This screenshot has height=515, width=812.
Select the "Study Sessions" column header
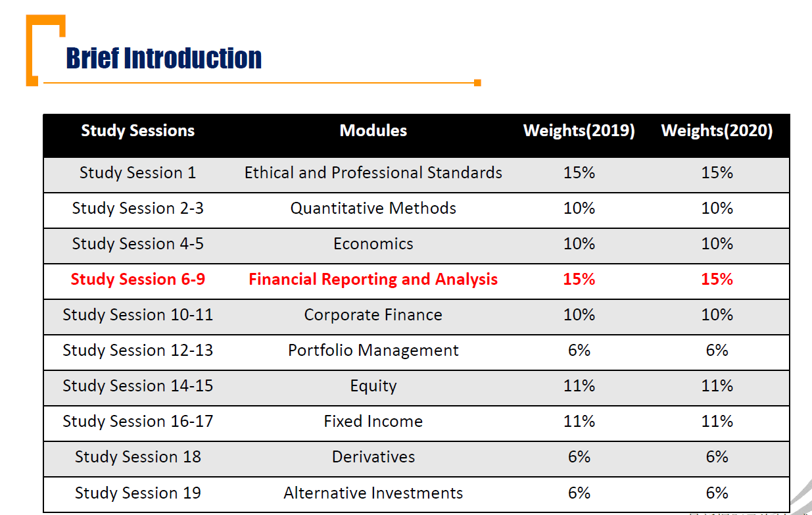click(x=137, y=131)
